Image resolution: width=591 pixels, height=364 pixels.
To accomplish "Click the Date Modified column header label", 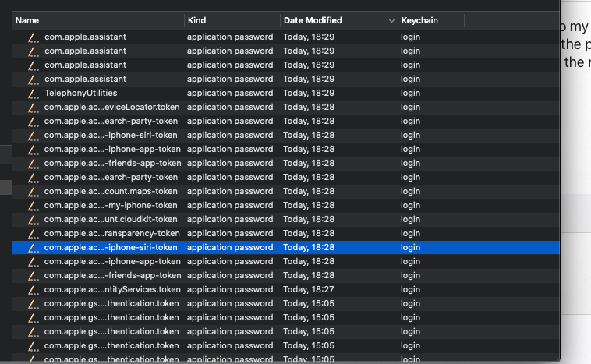I will coord(313,20).
